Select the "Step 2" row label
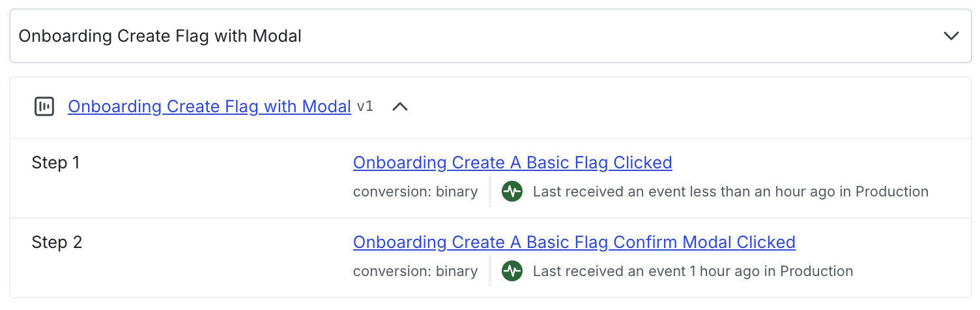The height and width of the screenshot is (310, 980). [57, 242]
